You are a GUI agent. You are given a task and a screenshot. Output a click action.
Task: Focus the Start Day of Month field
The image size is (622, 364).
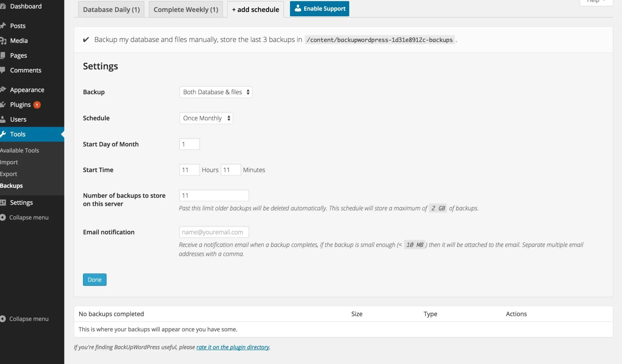(x=190, y=144)
